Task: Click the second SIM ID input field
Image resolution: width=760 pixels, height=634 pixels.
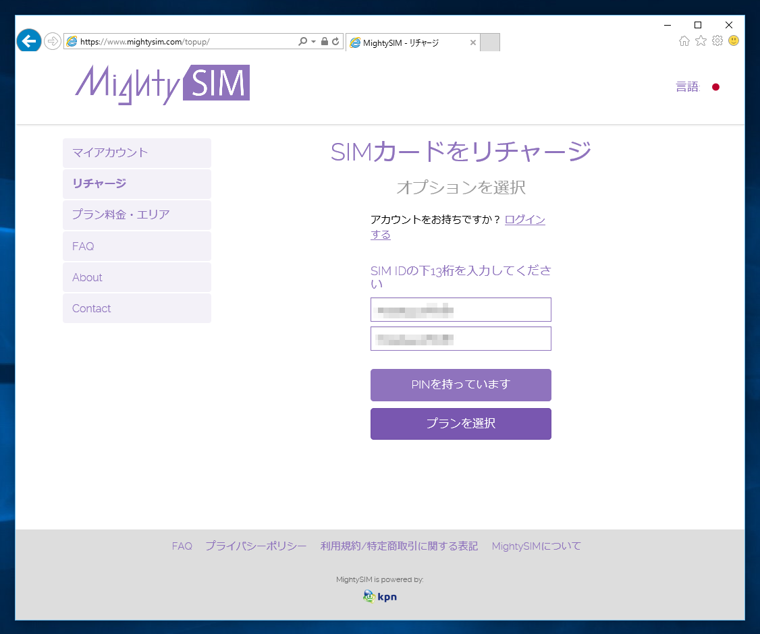Action: 460,338
